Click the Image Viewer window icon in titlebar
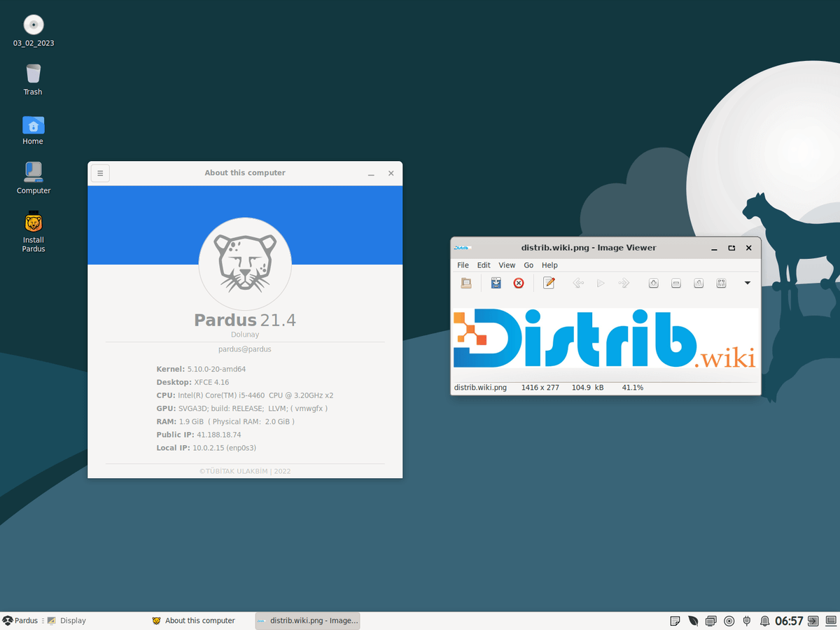The height and width of the screenshot is (630, 840). click(x=462, y=248)
